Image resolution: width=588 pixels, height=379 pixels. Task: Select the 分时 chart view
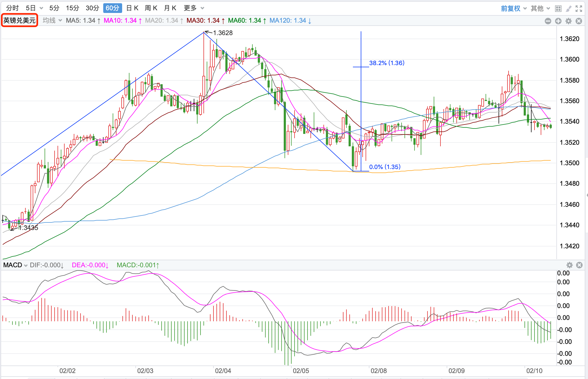(x=12, y=8)
